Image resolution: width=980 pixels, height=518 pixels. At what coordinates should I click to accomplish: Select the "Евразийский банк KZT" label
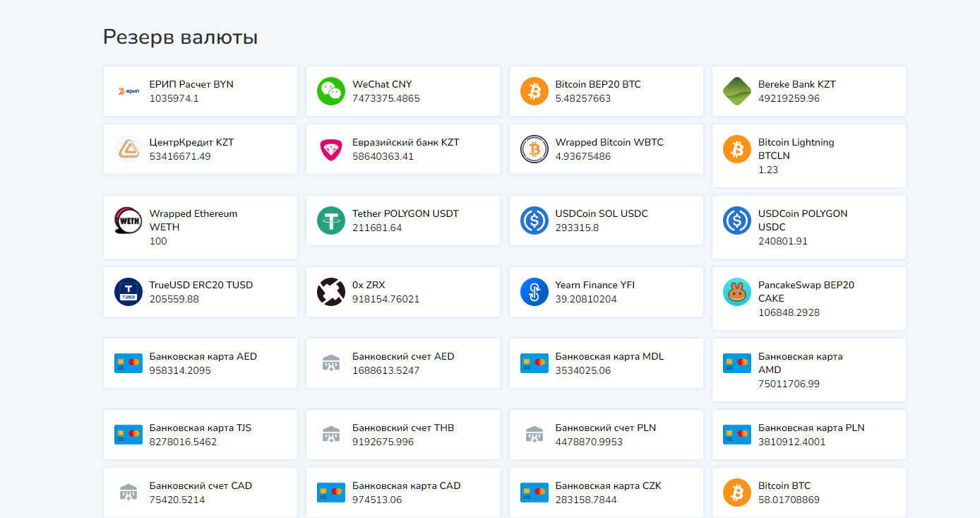click(406, 142)
